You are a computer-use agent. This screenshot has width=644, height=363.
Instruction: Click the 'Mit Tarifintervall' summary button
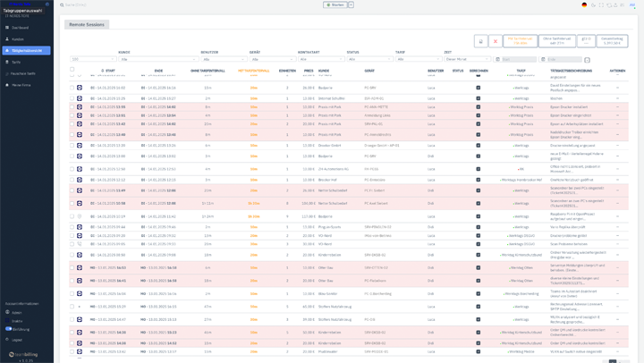pyautogui.click(x=520, y=41)
